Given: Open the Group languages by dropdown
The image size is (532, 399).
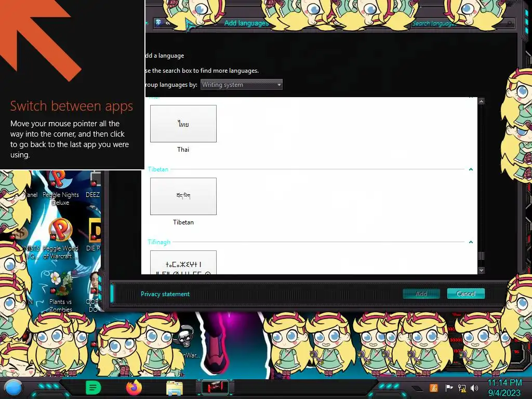Looking at the screenshot, I should tap(242, 85).
